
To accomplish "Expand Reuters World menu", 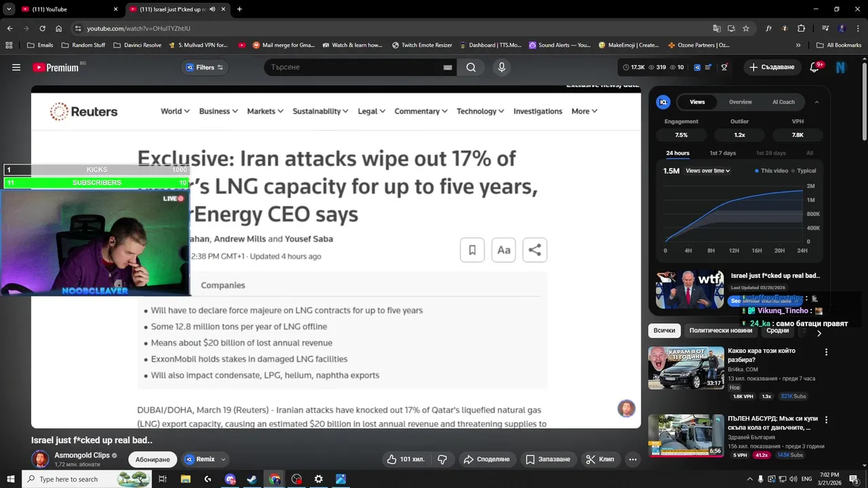I will click(175, 111).
